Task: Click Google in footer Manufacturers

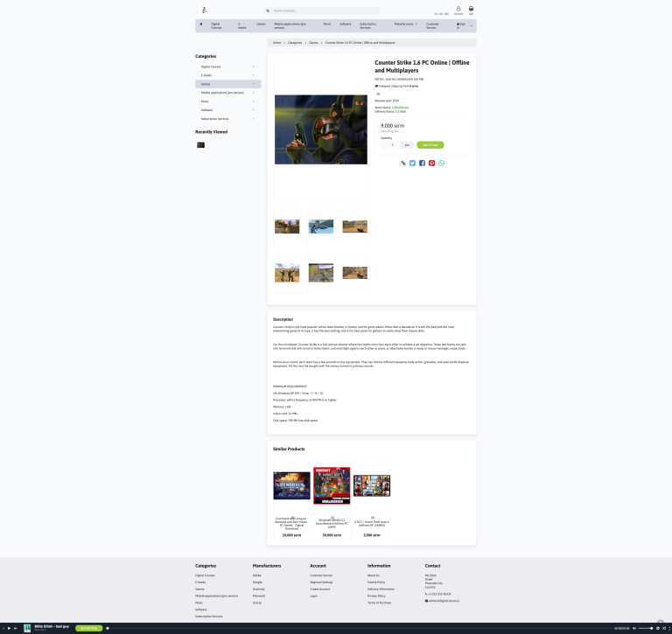Action: tap(257, 582)
